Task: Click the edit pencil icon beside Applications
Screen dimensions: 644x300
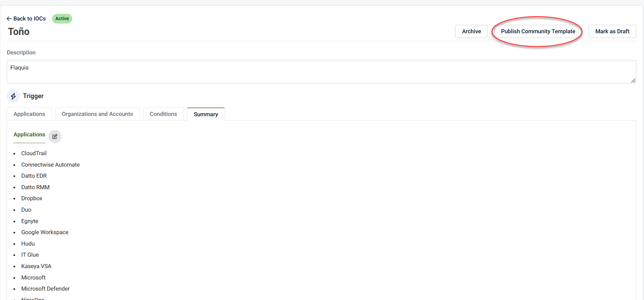Action: pos(55,137)
